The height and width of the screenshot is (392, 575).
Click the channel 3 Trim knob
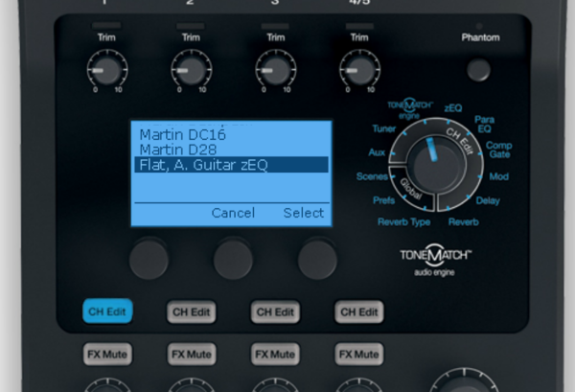pos(276,70)
